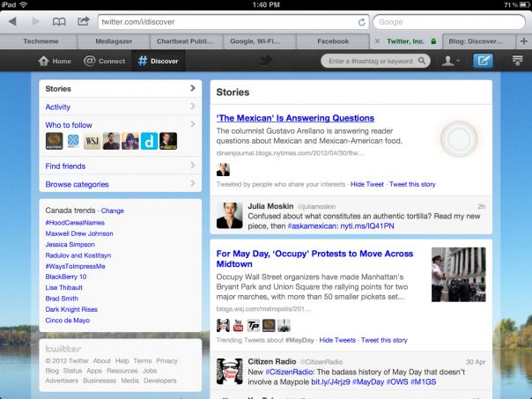532x399 pixels.
Task: Open the Safari bookmarks book icon
Action: 59,22
